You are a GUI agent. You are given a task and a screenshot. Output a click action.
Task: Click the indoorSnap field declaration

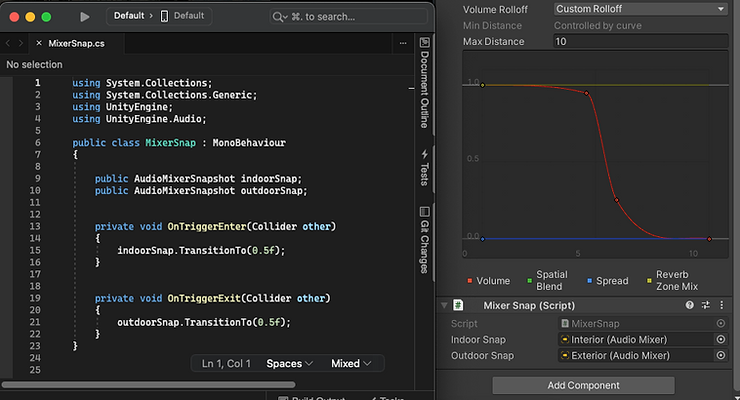(198, 179)
